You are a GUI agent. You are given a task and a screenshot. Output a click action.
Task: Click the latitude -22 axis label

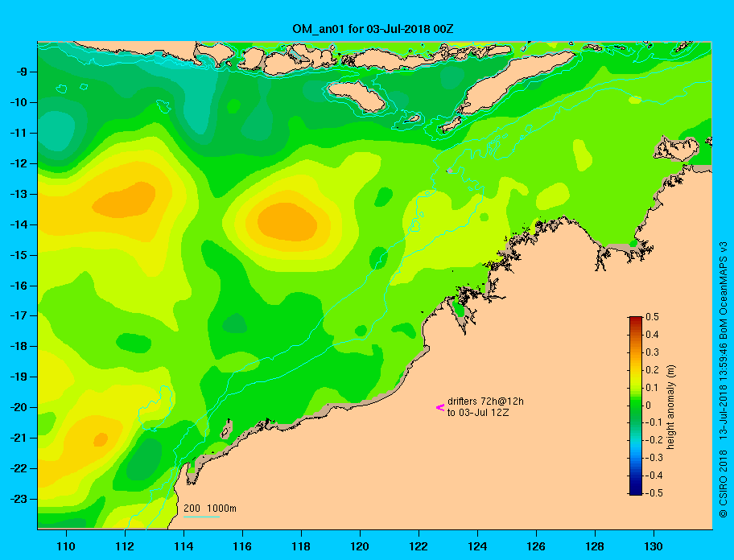pyautogui.click(x=18, y=469)
